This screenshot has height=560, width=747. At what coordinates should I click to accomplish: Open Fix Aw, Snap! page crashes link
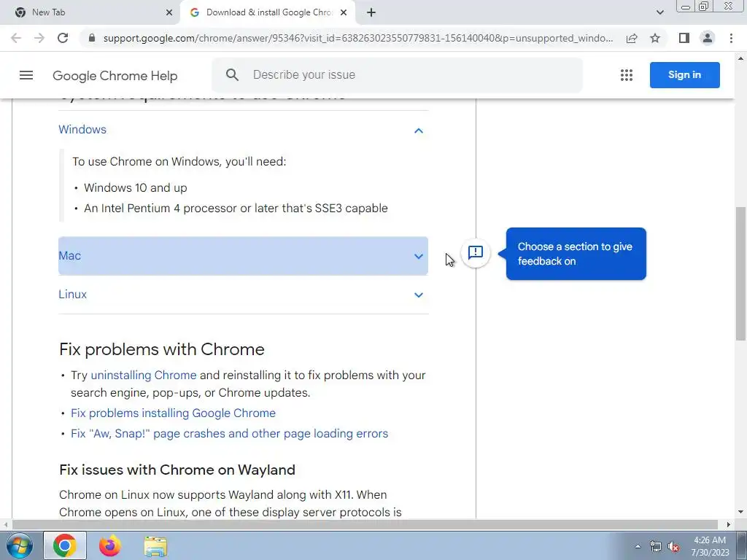[x=229, y=434]
